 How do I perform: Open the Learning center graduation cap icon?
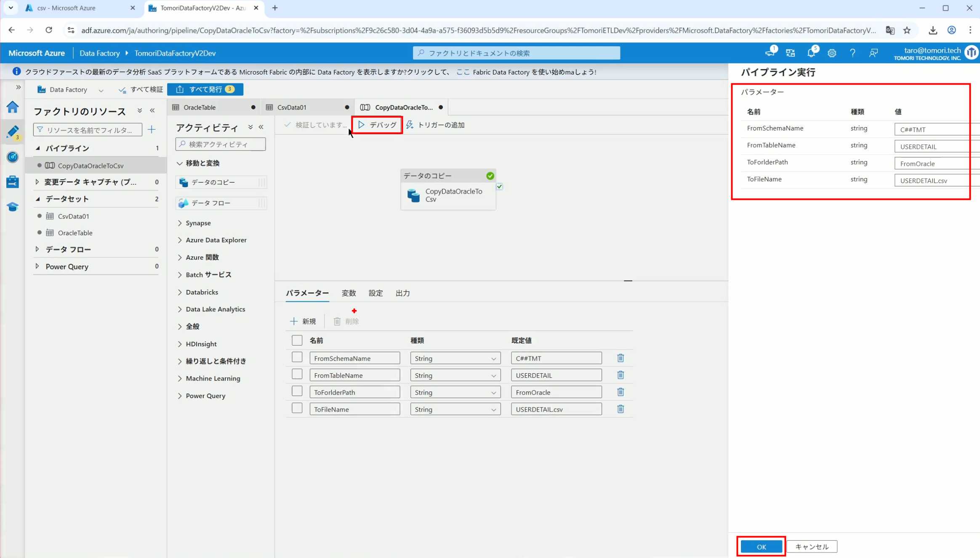(x=13, y=207)
